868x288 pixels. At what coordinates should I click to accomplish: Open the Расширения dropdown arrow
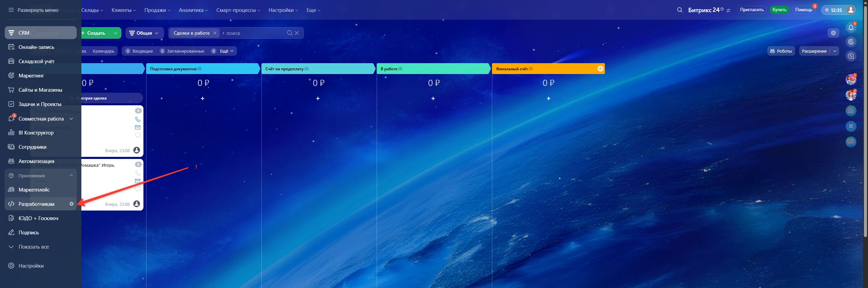click(834, 51)
